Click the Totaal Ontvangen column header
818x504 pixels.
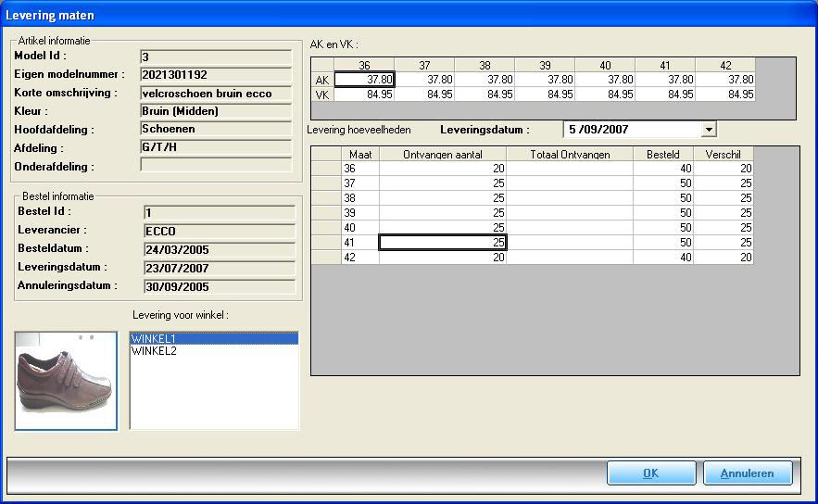(570, 155)
